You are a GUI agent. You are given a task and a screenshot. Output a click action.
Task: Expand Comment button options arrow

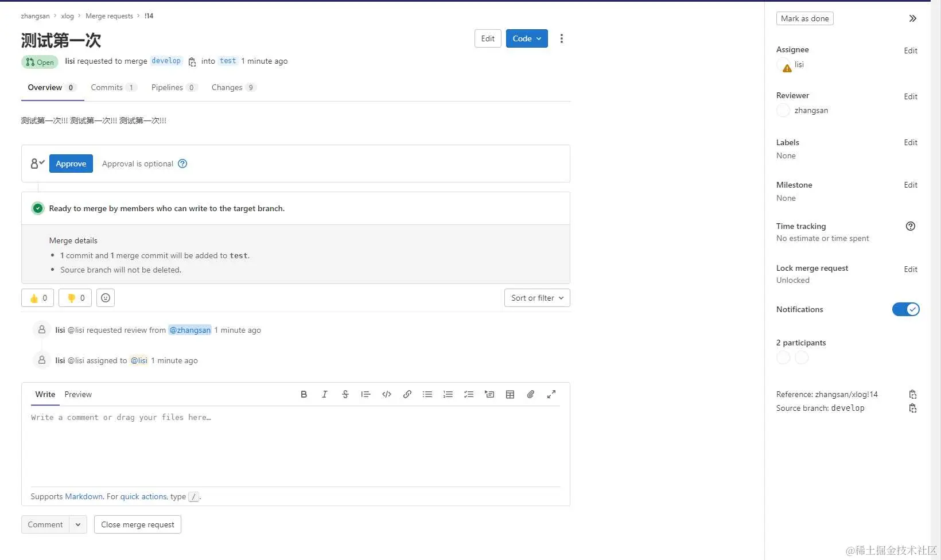(78, 524)
